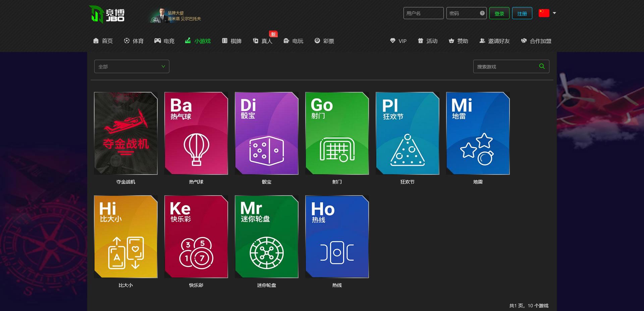This screenshot has width=644, height=311.
Task: Click the 狂欢节 caption below card
Action: pos(408,182)
